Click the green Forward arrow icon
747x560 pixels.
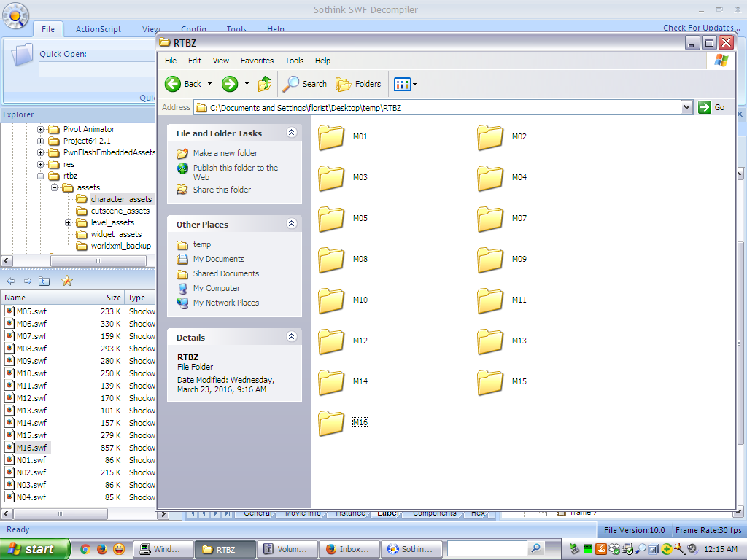pyautogui.click(x=230, y=84)
